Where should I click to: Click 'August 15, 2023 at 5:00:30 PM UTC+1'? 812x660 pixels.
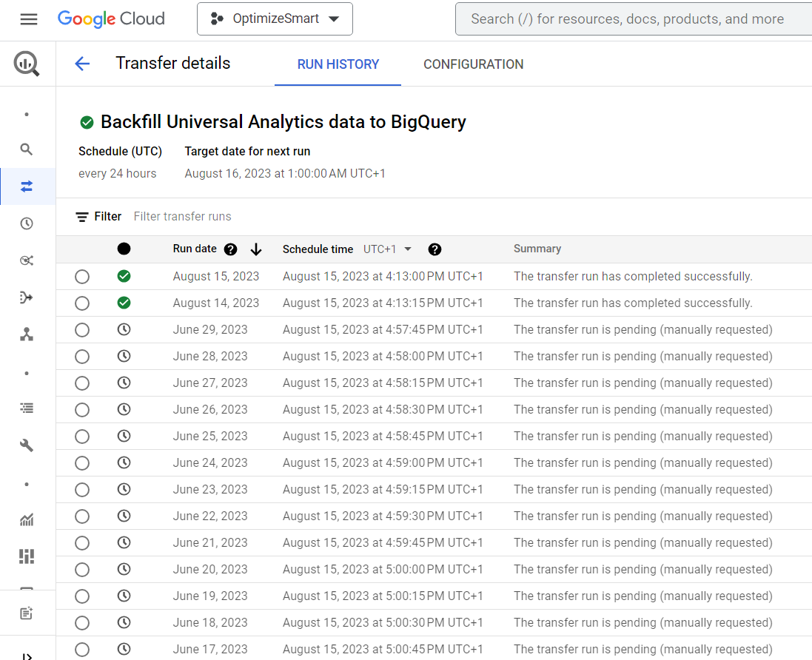tap(383, 623)
